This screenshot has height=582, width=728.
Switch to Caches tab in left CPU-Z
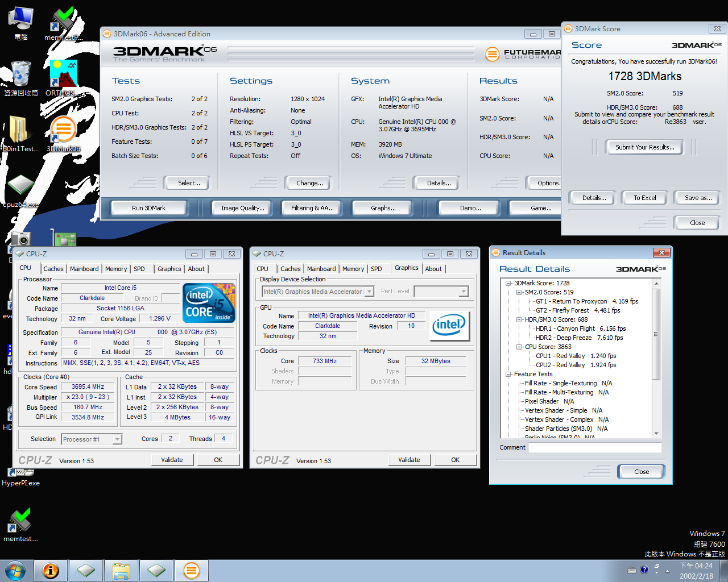[53, 269]
